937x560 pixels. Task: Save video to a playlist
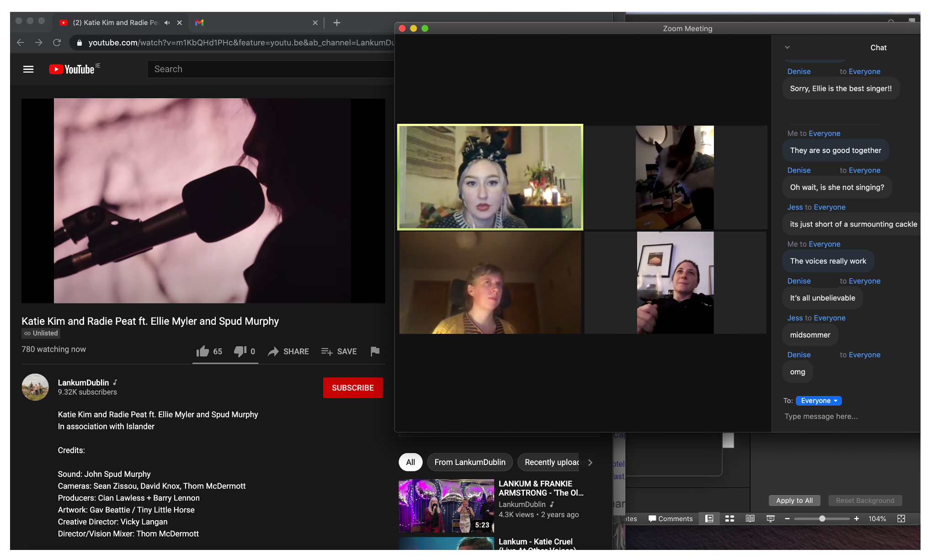[x=339, y=351]
